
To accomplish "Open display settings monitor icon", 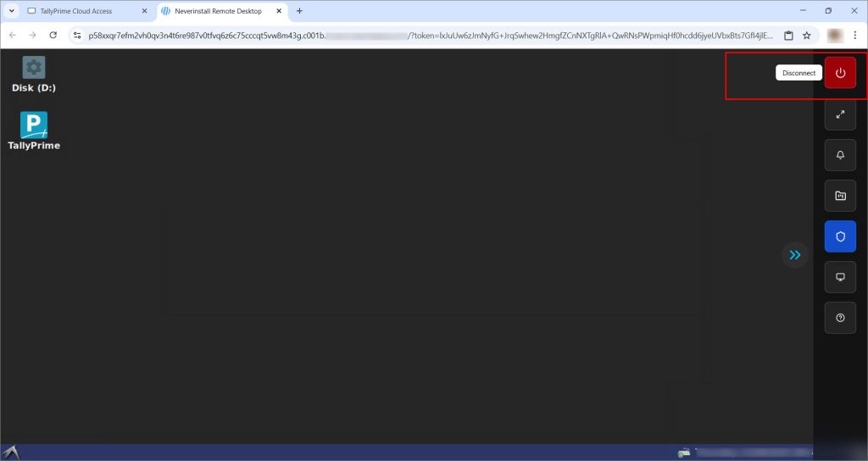I will click(x=840, y=277).
